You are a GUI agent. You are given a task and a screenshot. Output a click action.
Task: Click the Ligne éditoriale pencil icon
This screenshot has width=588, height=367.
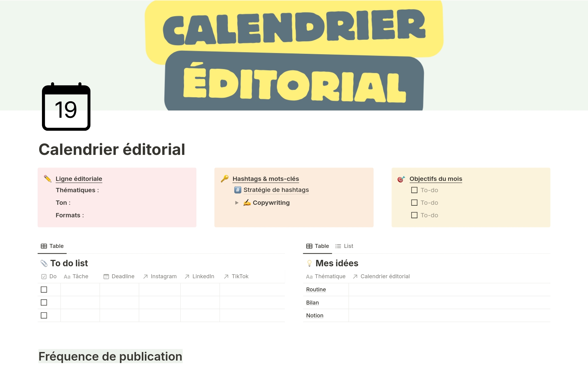coord(48,178)
